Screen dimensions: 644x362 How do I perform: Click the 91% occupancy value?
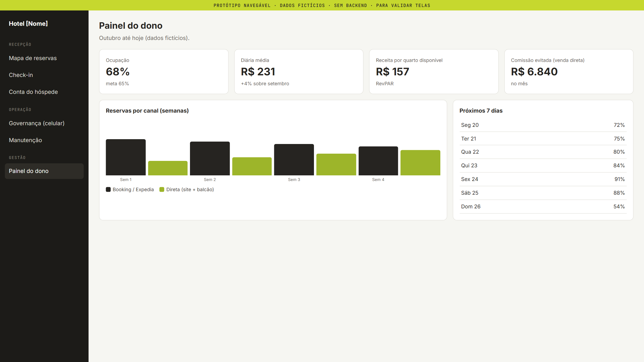click(x=620, y=179)
